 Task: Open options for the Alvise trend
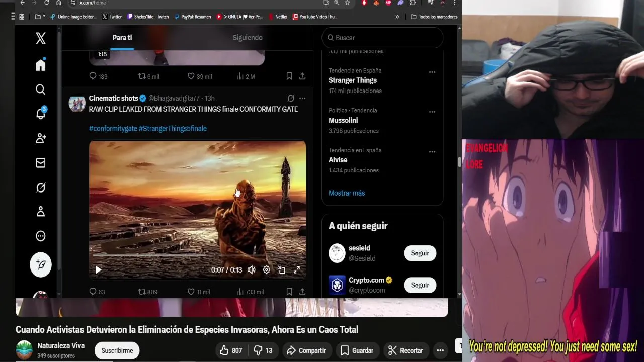(x=432, y=151)
